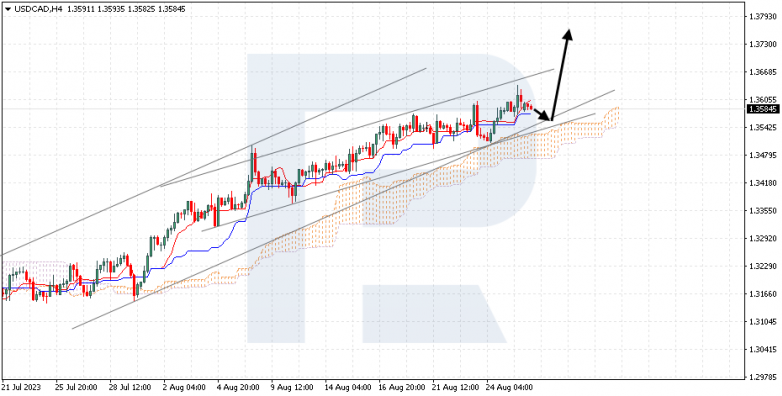
Task: Select the 1.37930 price axis label
Action: tap(764, 17)
